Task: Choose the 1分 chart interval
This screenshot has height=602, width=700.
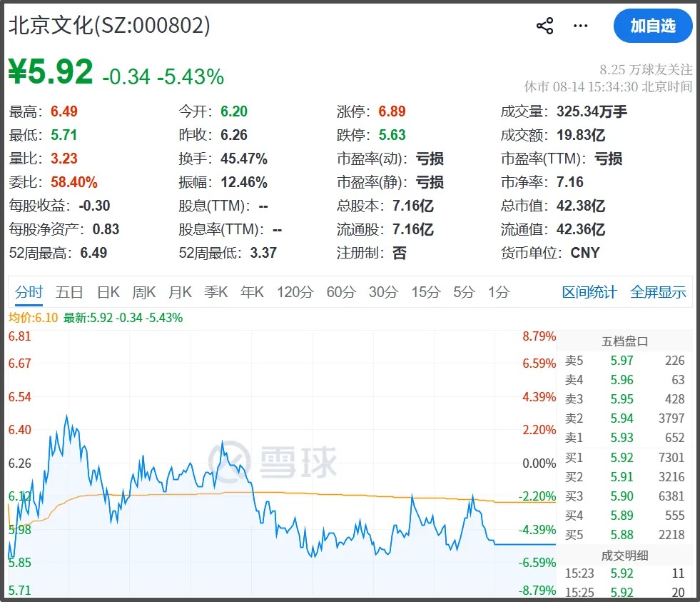Action: point(499,292)
